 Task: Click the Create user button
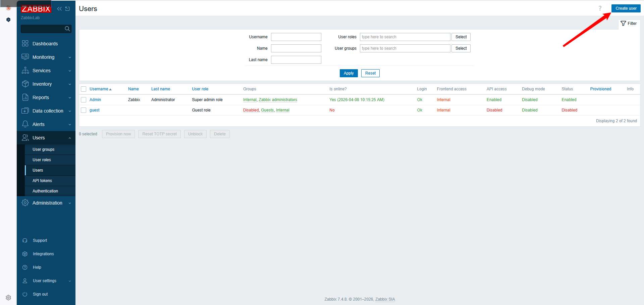(x=626, y=8)
